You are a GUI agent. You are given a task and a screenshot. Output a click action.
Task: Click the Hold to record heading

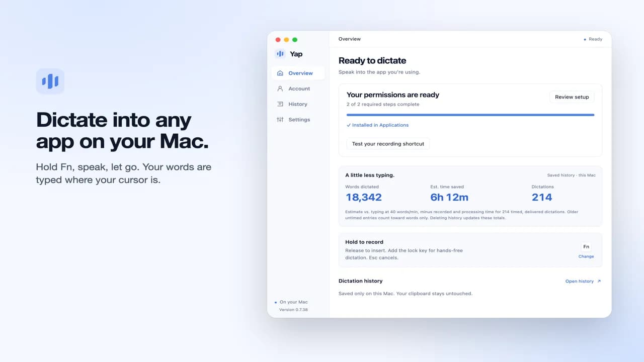click(x=364, y=242)
